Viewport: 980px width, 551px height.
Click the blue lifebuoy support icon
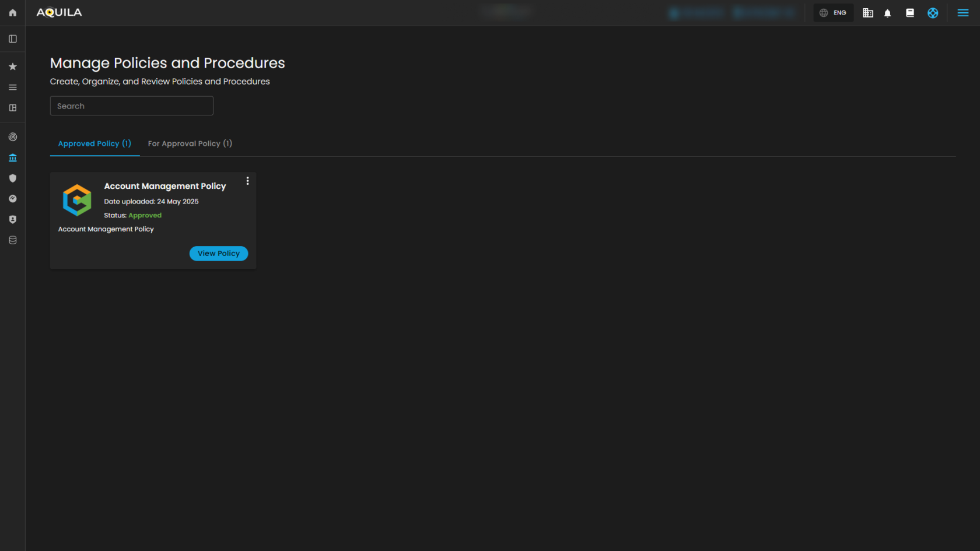933,13
